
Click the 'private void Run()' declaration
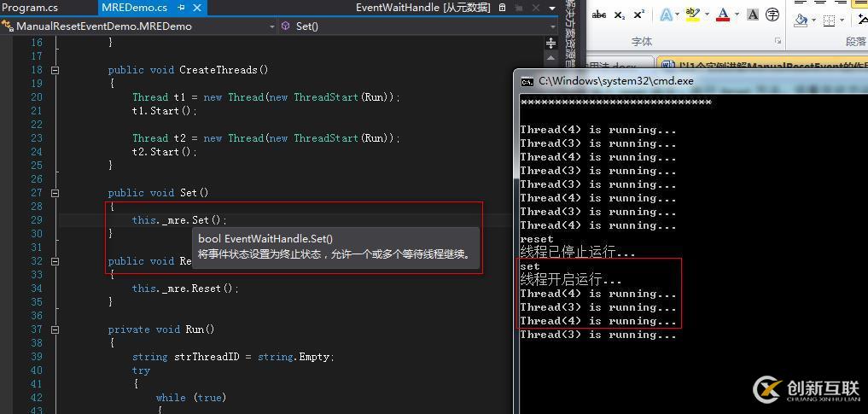click(x=161, y=329)
